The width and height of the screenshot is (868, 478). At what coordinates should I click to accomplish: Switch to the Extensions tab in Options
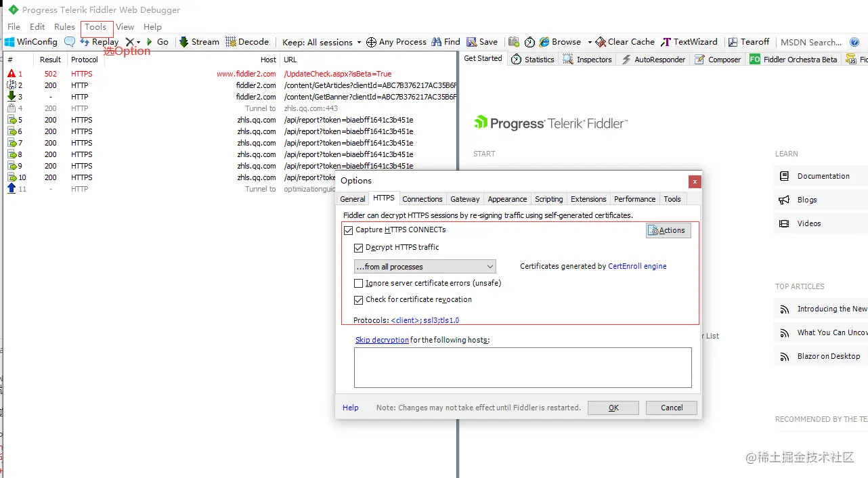click(588, 199)
